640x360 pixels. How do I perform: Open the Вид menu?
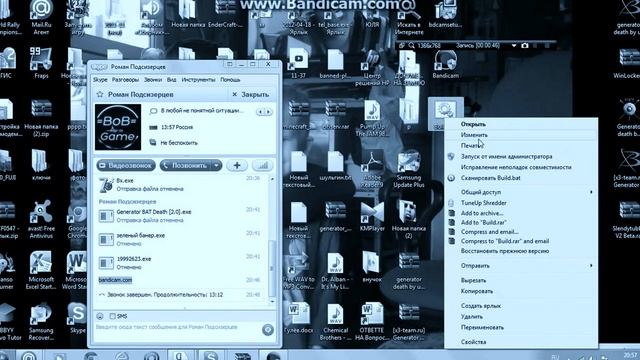(x=171, y=80)
